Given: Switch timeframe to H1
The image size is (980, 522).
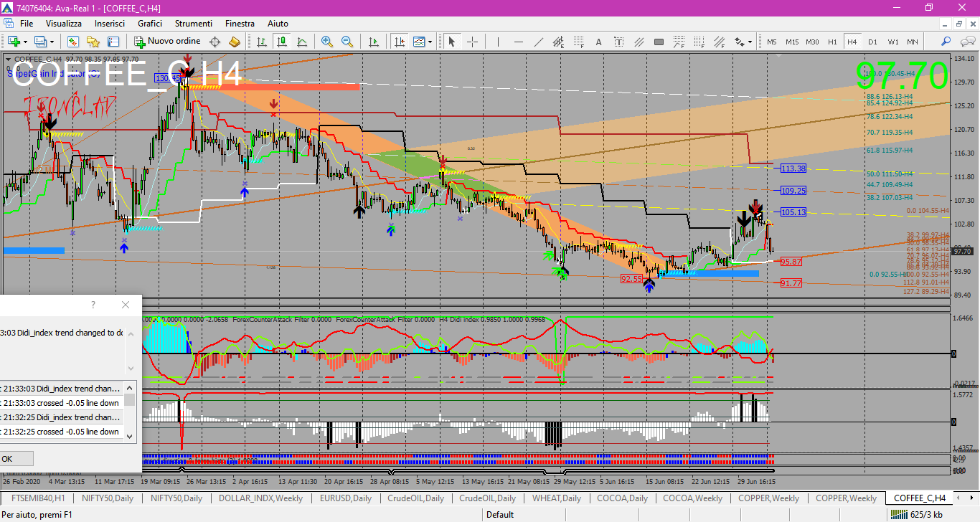Looking at the screenshot, I should [x=832, y=42].
